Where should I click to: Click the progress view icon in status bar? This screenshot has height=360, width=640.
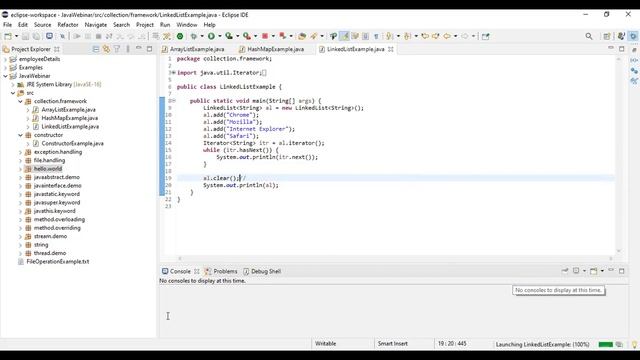[x=619, y=344]
